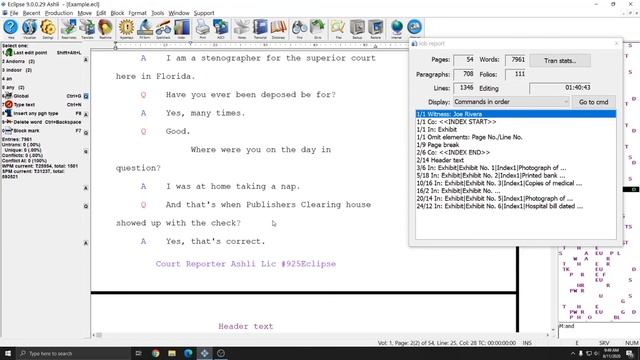The height and width of the screenshot is (360, 640).
Task: Open the Video toolbar icon
Action: 182,29
